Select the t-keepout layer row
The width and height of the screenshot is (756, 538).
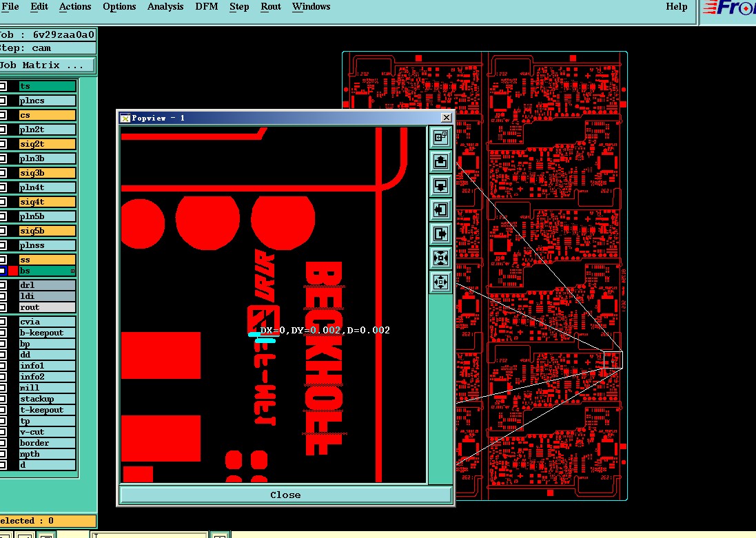tap(48, 411)
